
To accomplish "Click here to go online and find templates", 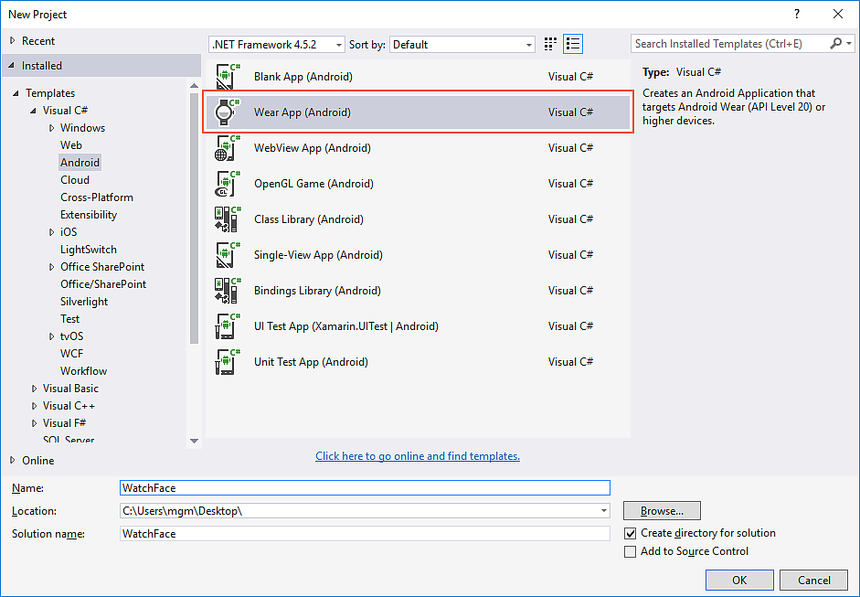I will click(x=417, y=456).
